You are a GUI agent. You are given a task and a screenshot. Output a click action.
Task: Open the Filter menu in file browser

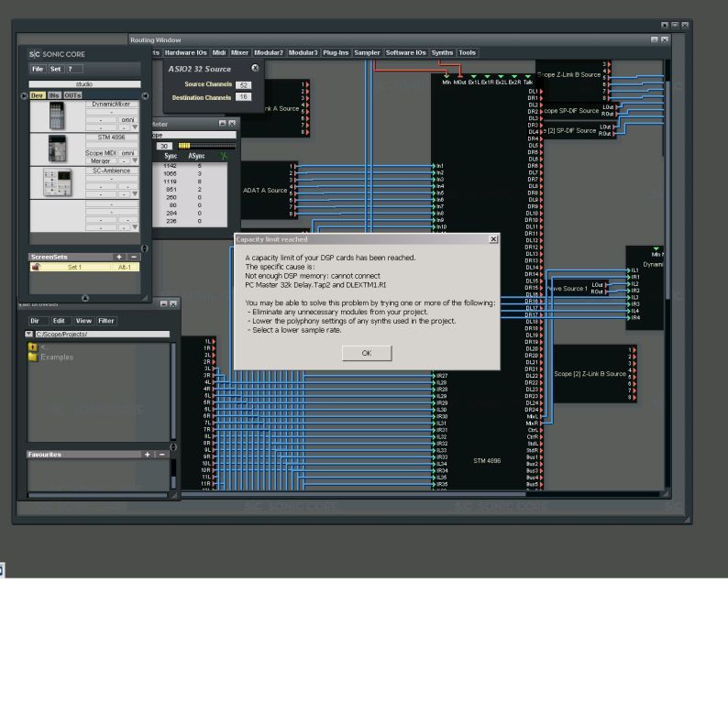coord(106,321)
